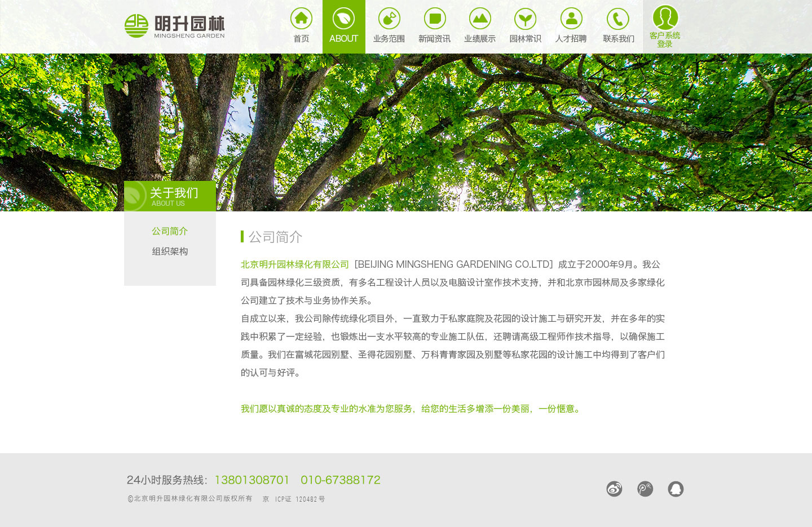Click the 北京明升园林绿化有限公司 green link text

[x=295, y=264]
